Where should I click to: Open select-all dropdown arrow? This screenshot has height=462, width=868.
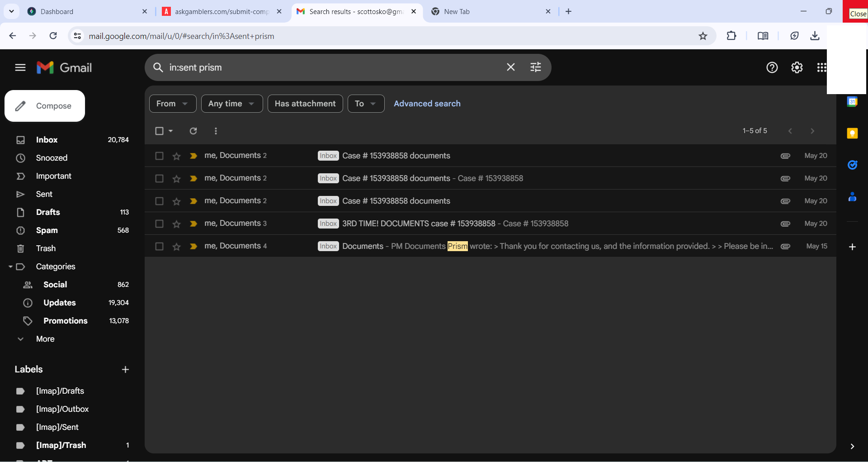(171, 131)
